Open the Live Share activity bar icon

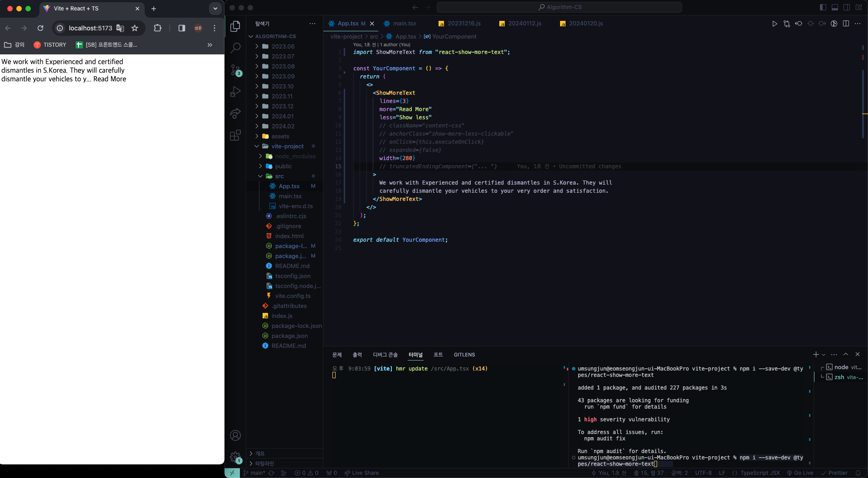[x=235, y=113]
